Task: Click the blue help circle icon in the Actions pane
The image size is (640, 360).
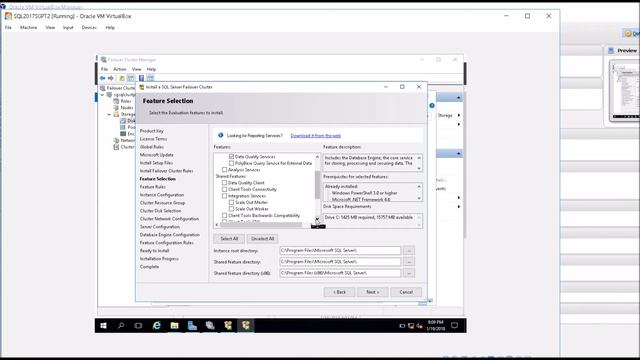Action: click(432, 106)
